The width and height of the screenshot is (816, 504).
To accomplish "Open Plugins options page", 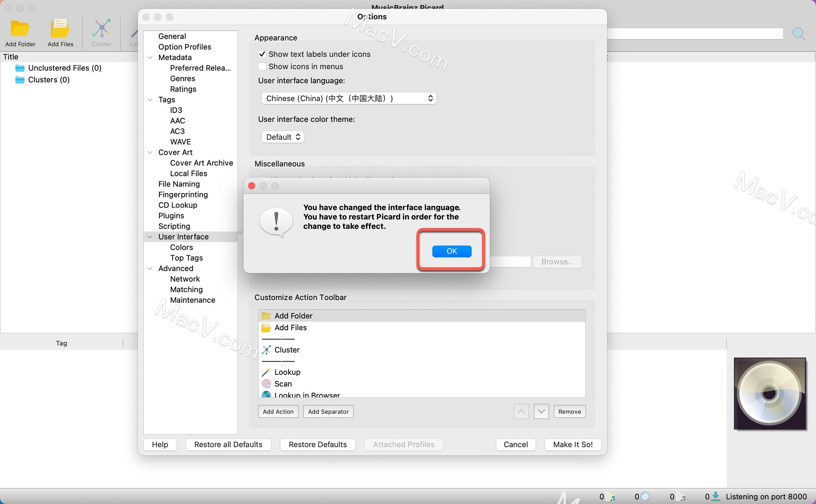I will point(171,216).
